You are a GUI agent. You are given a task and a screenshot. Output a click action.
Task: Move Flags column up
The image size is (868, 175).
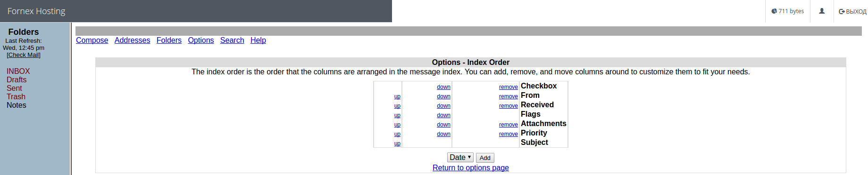point(397,115)
